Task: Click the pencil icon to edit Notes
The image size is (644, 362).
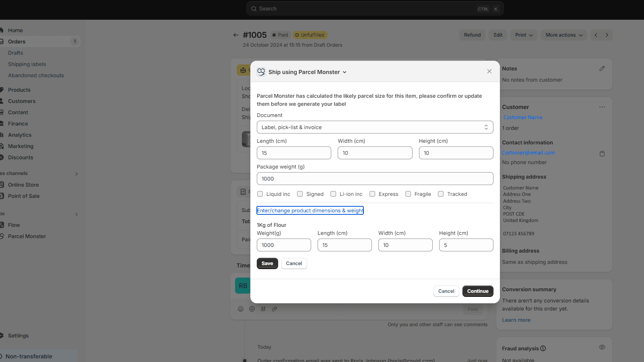Action: coord(602,69)
